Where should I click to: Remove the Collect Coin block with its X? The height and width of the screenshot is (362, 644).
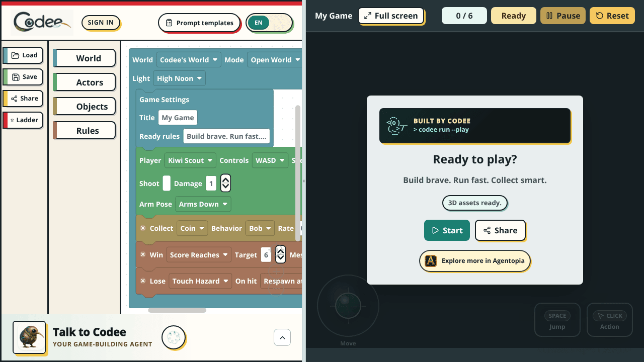(x=143, y=228)
